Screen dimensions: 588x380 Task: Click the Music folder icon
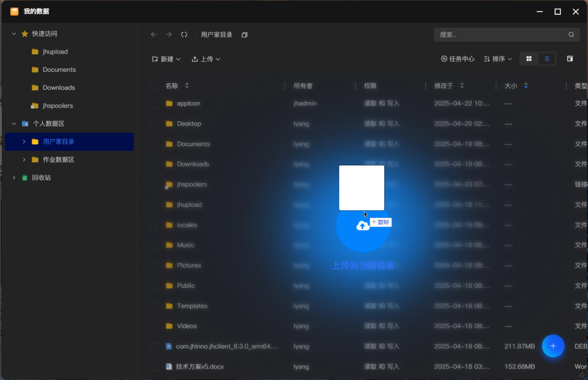tap(169, 245)
